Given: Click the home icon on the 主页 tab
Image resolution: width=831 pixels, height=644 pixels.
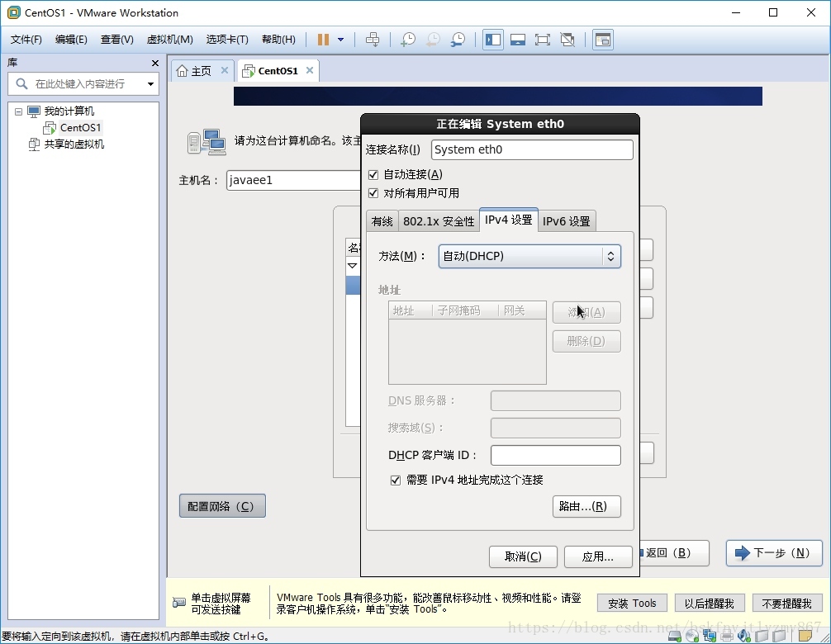Looking at the screenshot, I should pyautogui.click(x=182, y=71).
